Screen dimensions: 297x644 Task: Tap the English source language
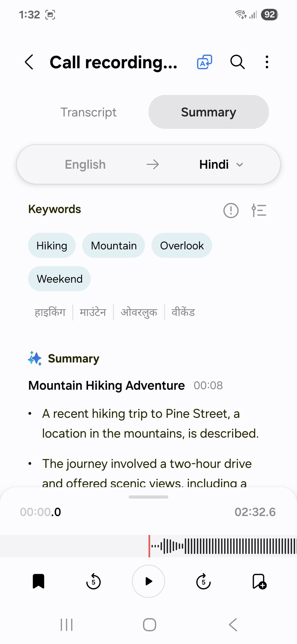[x=85, y=165]
